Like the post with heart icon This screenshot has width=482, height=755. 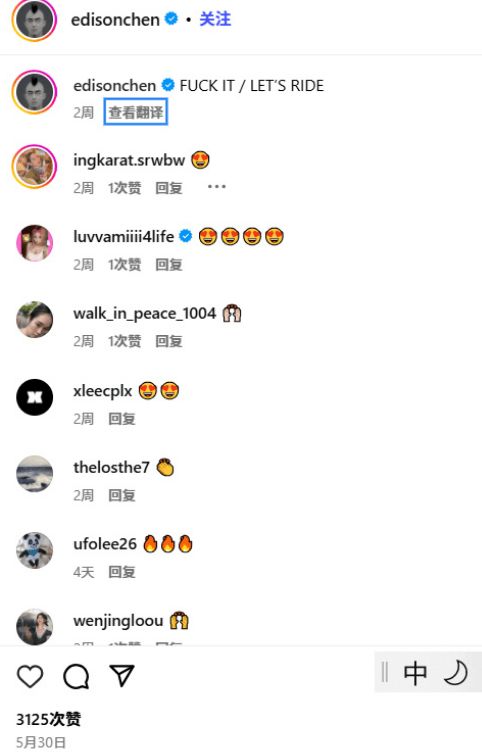(30, 676)
